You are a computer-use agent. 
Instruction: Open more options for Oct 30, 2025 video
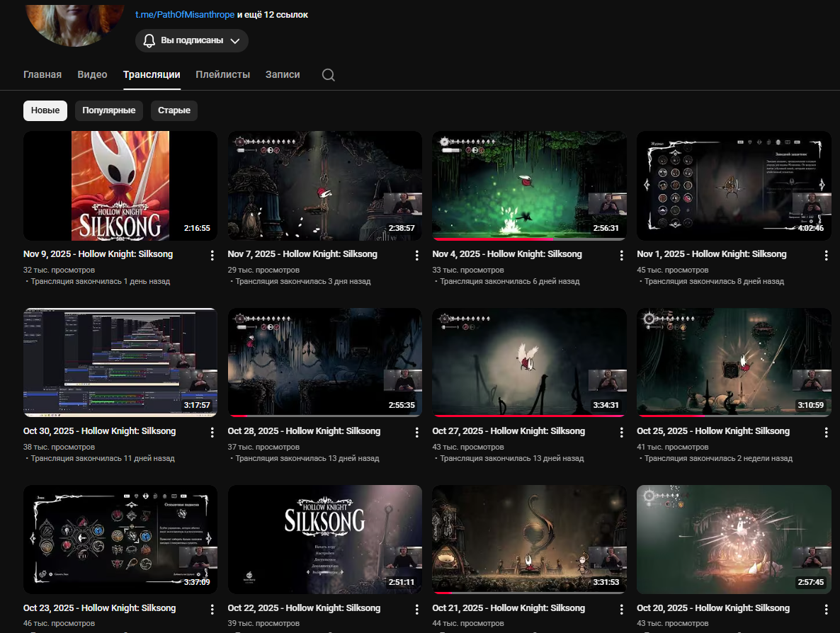[x=212, y=432]
